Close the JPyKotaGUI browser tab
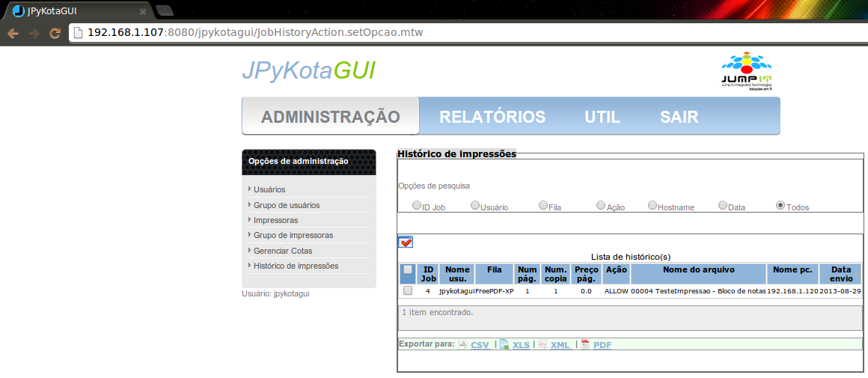The height and width of the screenshot is (378, 868). coord(142,11)
